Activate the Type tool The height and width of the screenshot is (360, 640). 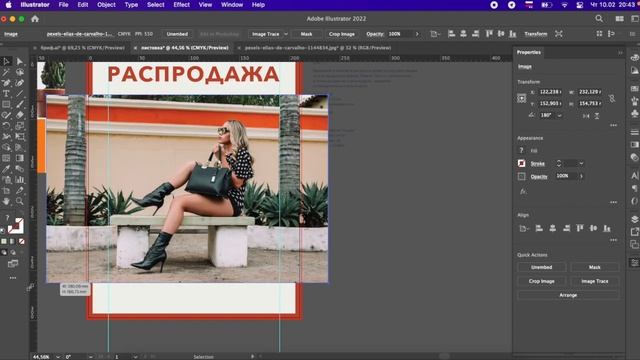[7, 93]
